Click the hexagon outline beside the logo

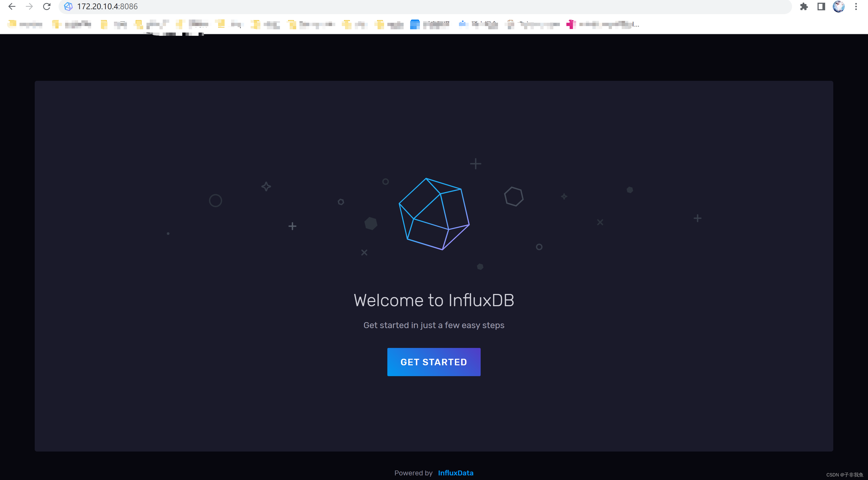513,196
